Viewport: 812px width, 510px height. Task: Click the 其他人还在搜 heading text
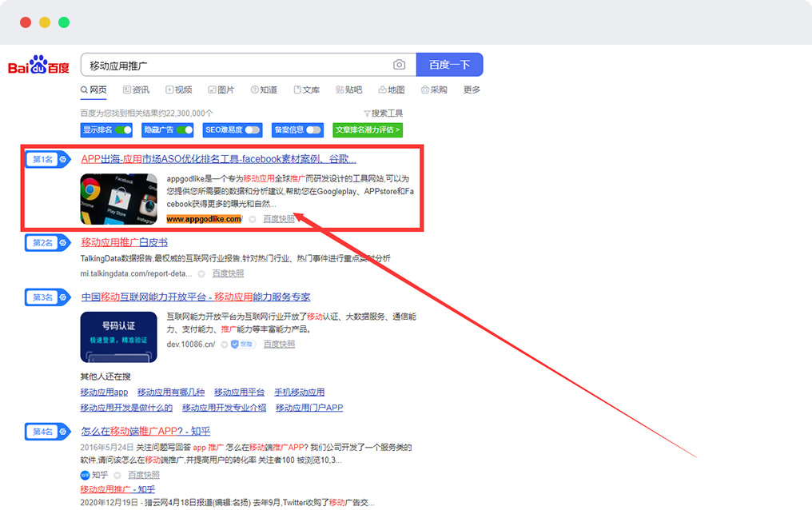(105, 377)
